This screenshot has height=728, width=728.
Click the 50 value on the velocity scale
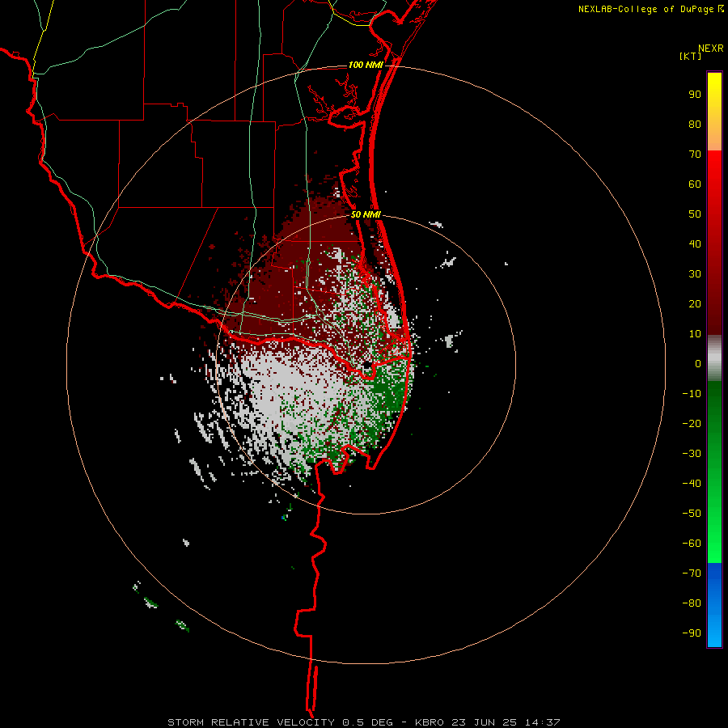click(x=695, y=214)
